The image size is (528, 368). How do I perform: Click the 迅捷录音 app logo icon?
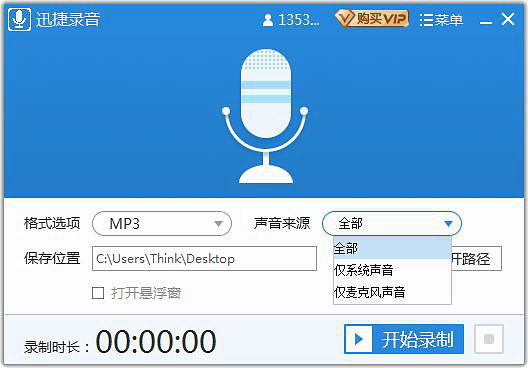[19, 20]
